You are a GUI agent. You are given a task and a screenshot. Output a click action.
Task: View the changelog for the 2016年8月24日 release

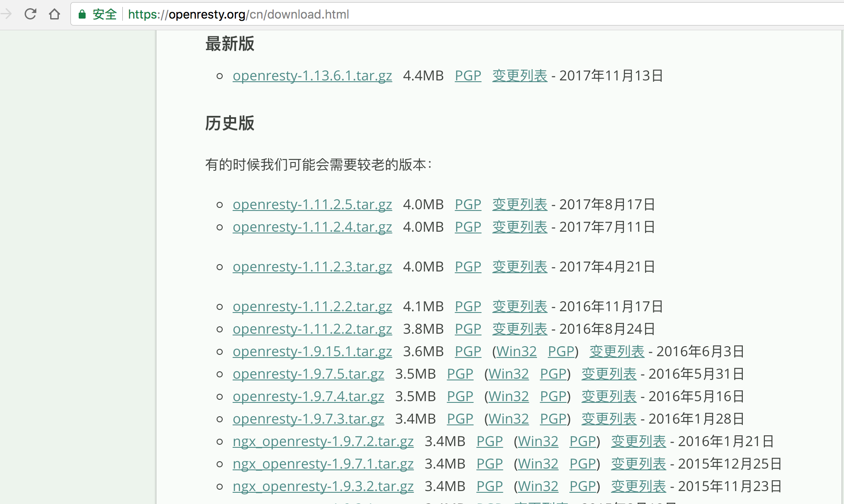[x=520, y=329]
